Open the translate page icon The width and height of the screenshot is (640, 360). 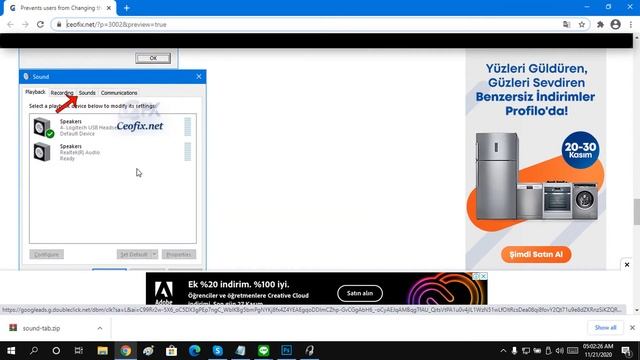(567, 24)
